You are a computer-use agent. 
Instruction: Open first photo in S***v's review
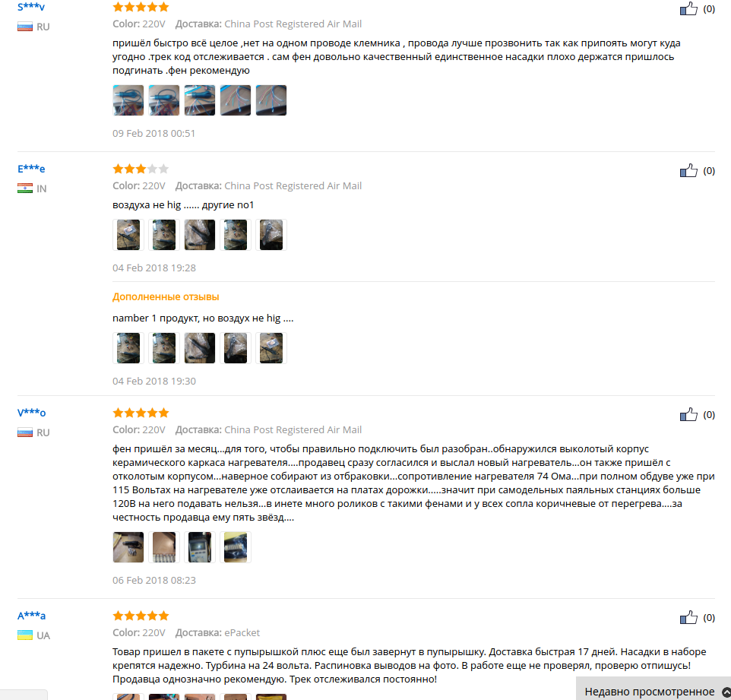(128, 100)
